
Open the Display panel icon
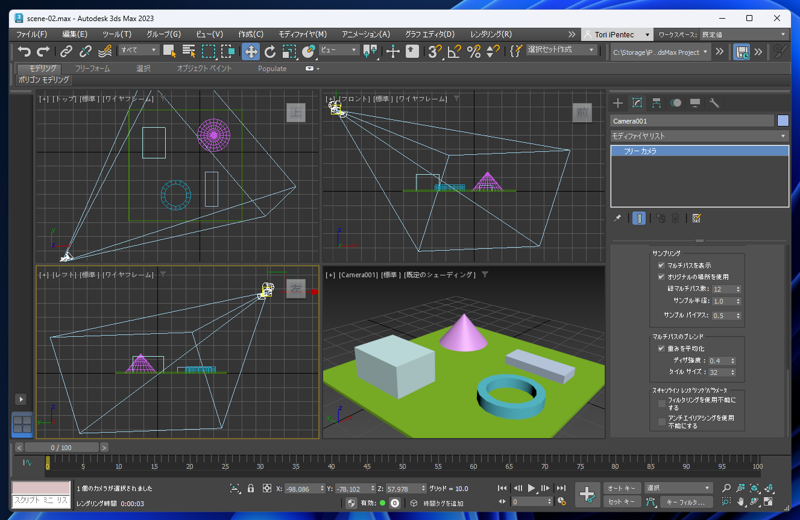[x=695, y=103]
